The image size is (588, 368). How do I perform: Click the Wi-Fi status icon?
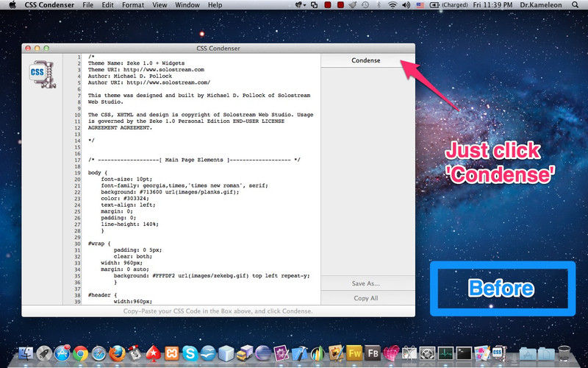(x=392, y=5)
